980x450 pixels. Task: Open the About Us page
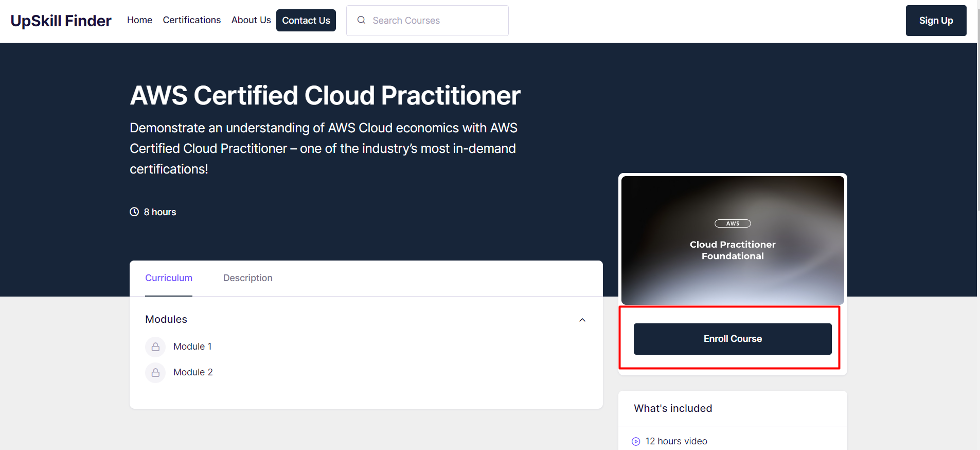pyautogui.click(x=251, y=20)
